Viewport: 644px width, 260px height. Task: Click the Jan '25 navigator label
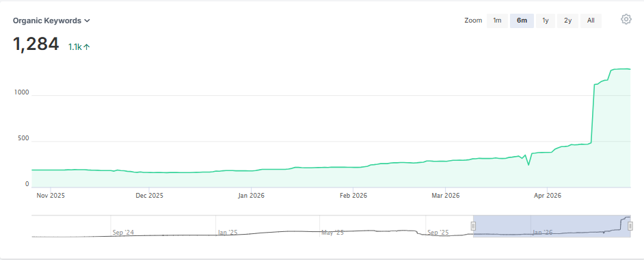[x=228, y=233]
